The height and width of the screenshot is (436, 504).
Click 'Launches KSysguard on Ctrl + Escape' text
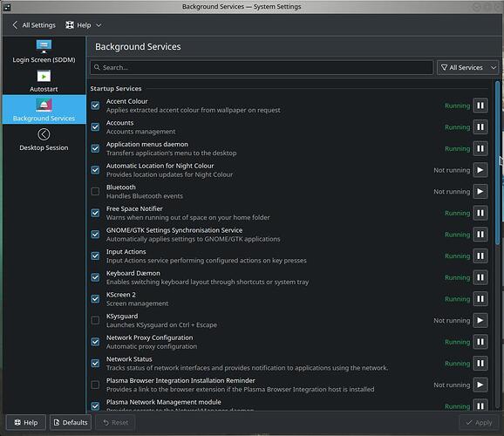coord(161,324)
